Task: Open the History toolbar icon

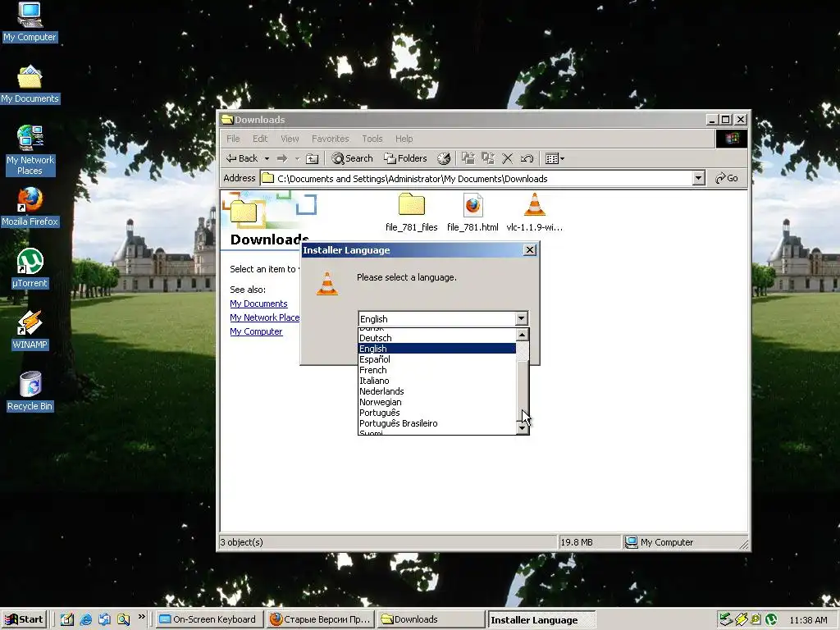Action: tap(444, 158)
